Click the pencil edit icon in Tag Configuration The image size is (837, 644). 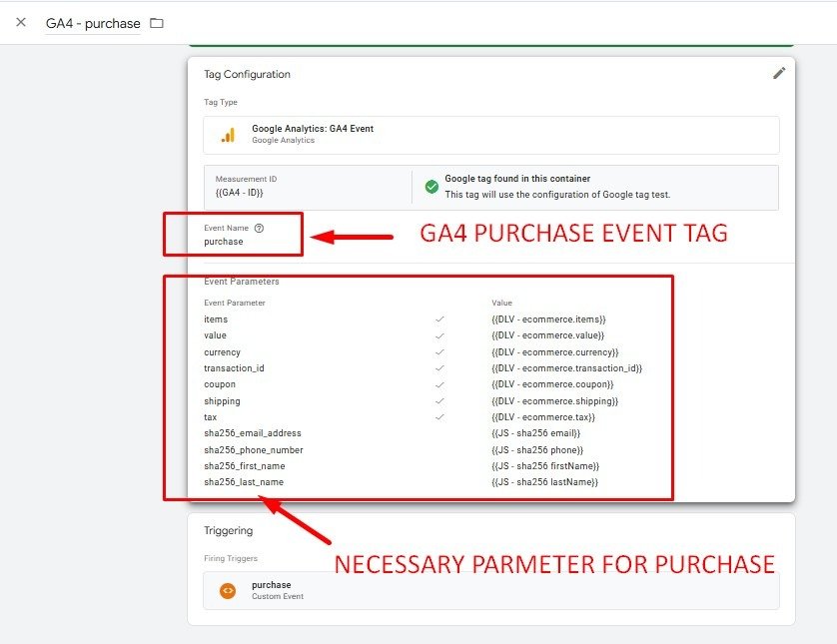pos(779,73)
